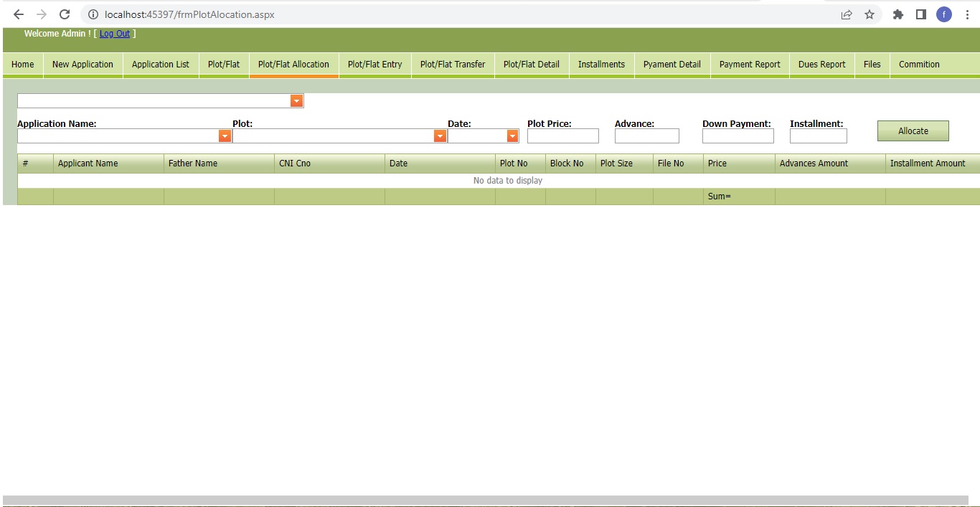The height and width of the screenshot is (507, 980).
Task: Toggle the browser side panel icon
Action: click(921, 14)
